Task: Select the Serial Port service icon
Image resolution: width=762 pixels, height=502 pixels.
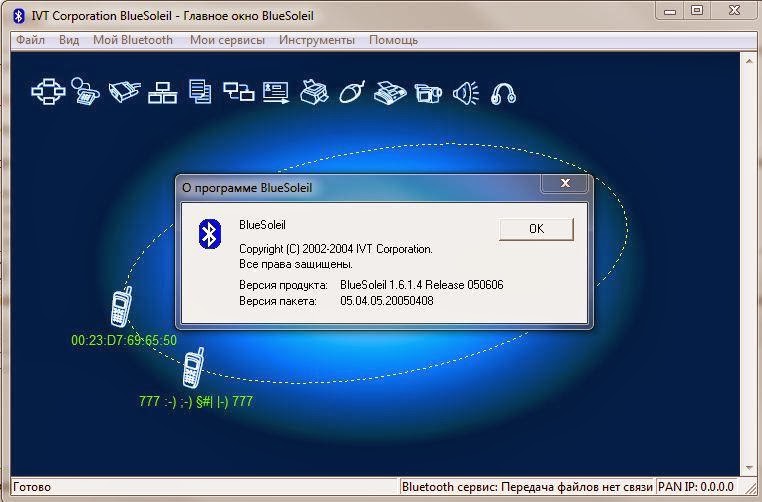Action: coord(124,91)
